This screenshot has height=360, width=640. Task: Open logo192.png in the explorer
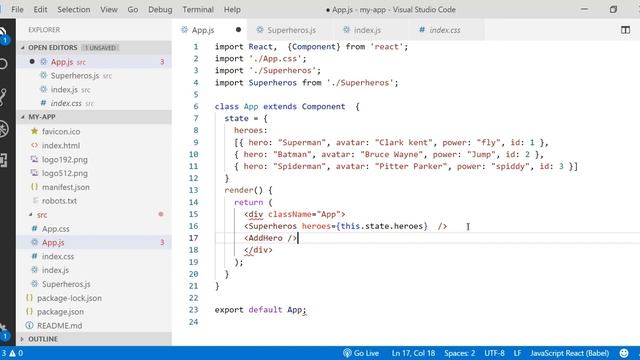(x=94, y=159)
